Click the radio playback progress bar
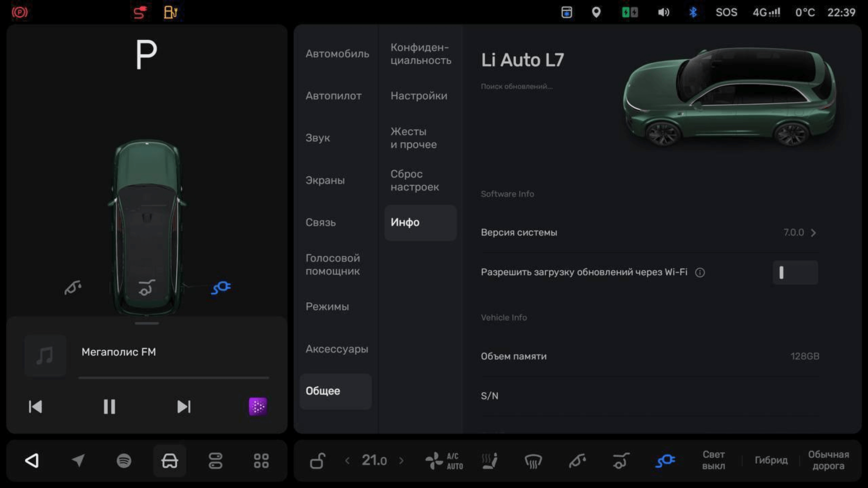Image resolution: width=868 pixels, height=488 pixels. tap(174, 377)
